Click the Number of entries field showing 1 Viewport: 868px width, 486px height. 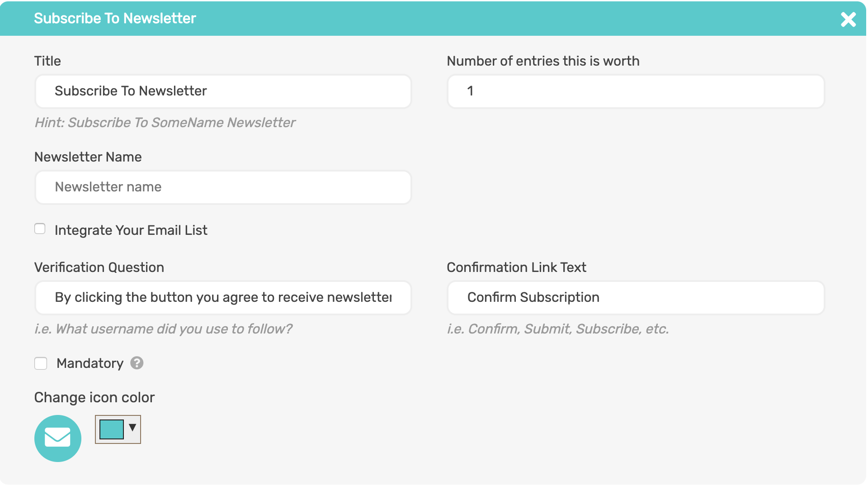coord(635,91)
